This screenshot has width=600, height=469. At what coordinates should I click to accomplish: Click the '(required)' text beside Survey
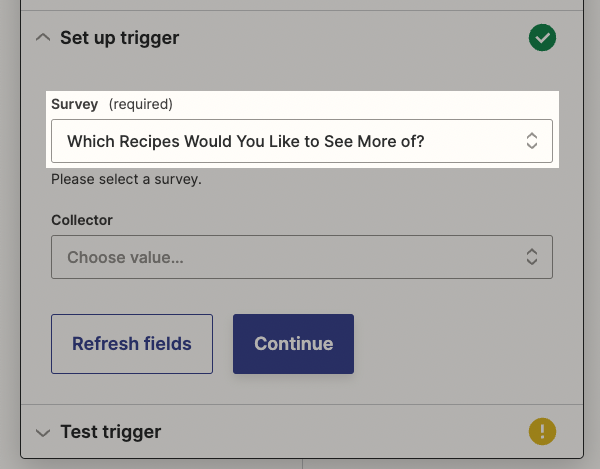click(x=140, y=104)
